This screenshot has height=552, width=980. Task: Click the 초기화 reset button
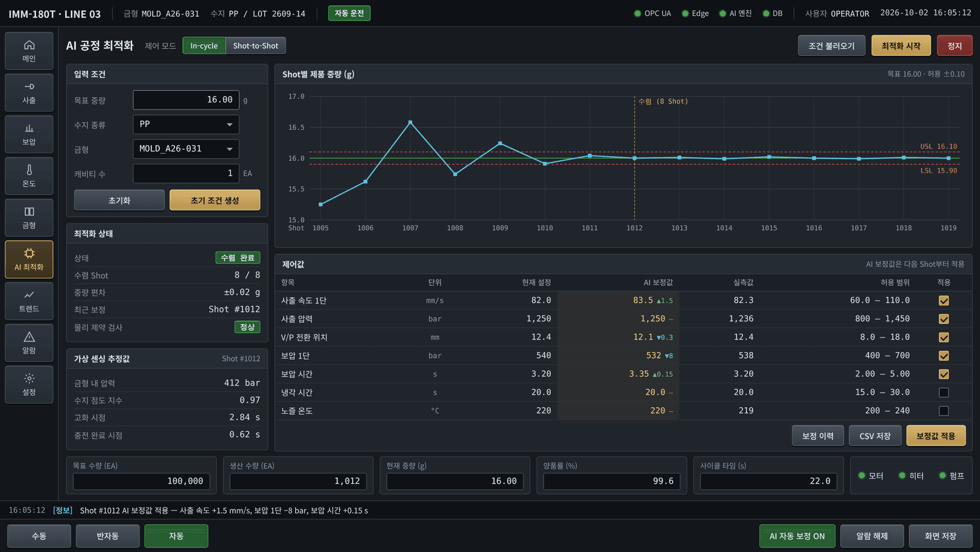click(119, 200)
